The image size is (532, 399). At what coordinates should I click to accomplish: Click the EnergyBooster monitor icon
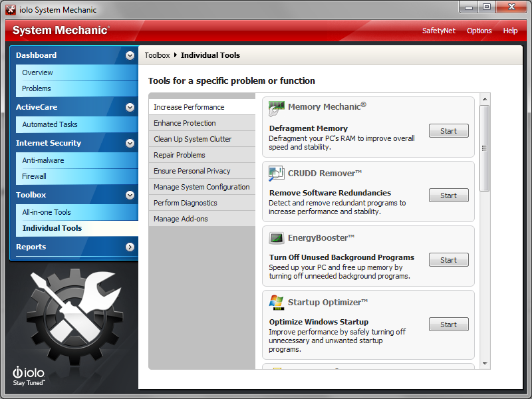coord(277,238)
